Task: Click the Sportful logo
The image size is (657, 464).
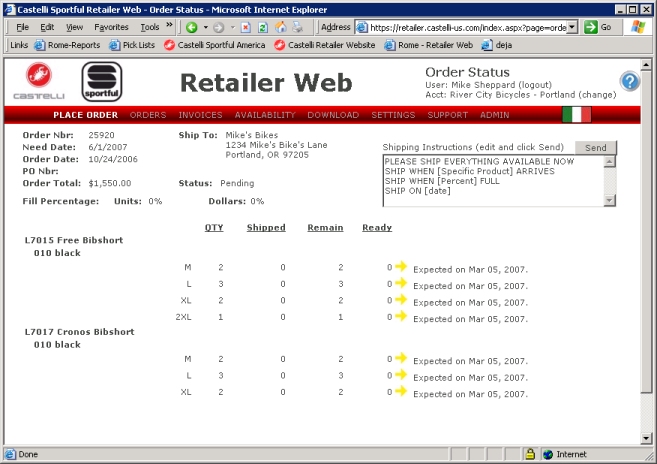Action: [x=102, y=81]
